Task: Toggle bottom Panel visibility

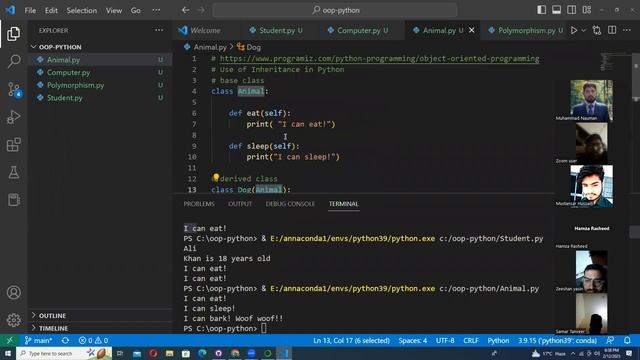Action: click(x=556, y=10)
